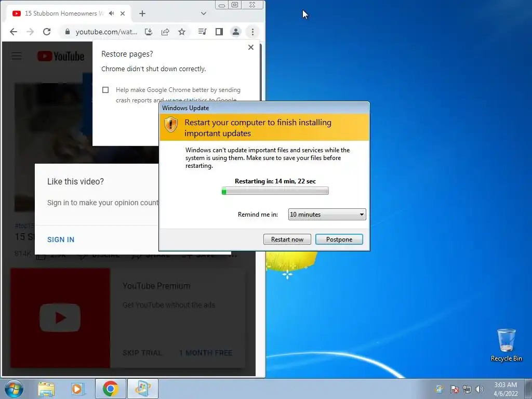Open the Chrome profile icon
Viewport: 532px width, 399px height.
235,32
